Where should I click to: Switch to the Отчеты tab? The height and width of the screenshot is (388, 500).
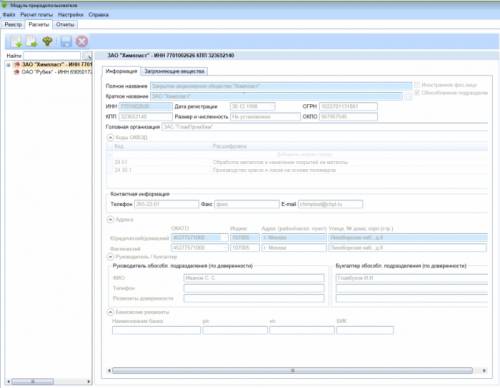pos(65,25)
